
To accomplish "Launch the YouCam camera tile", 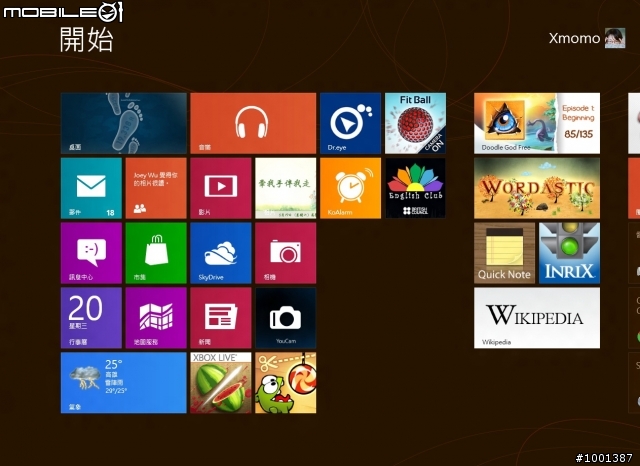I will [x=286, y=318].
